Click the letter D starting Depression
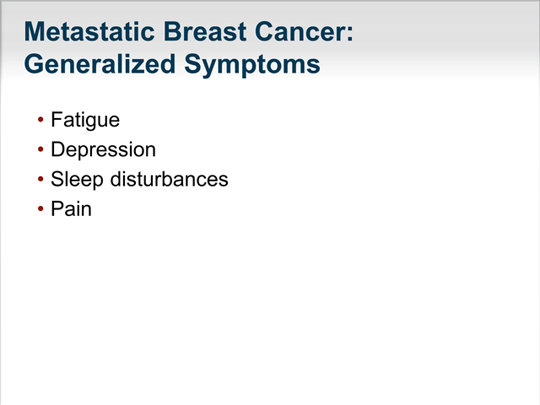This screenshot has height=405, width=540. coord(58,149)
